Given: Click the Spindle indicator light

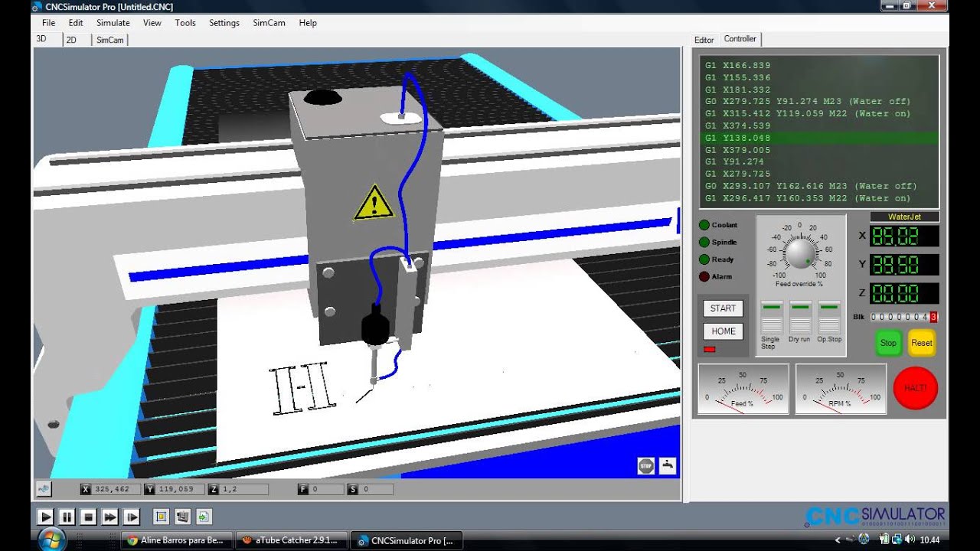Looking at the screenshot, I should (x=704, y=242).
